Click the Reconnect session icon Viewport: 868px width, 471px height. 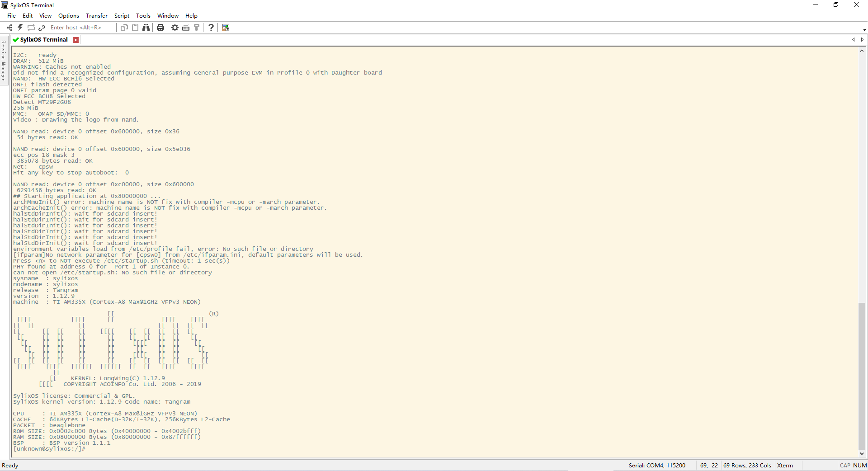[x=31, y=28]
